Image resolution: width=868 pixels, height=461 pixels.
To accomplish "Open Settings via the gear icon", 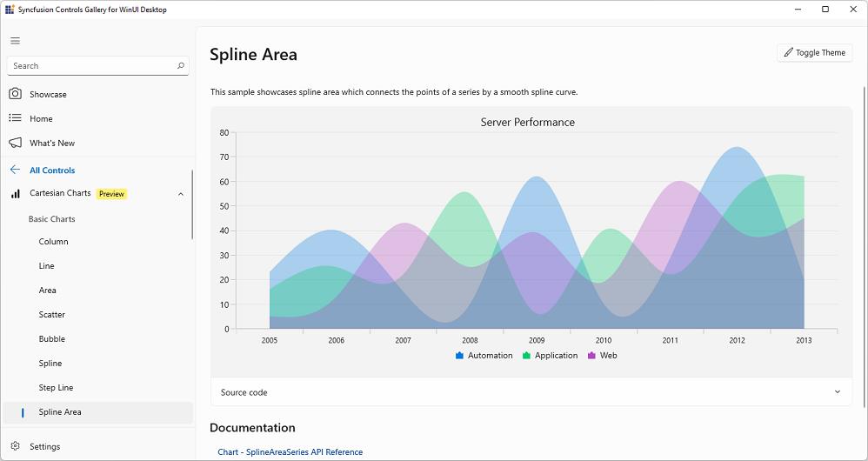I will (15, 446).
